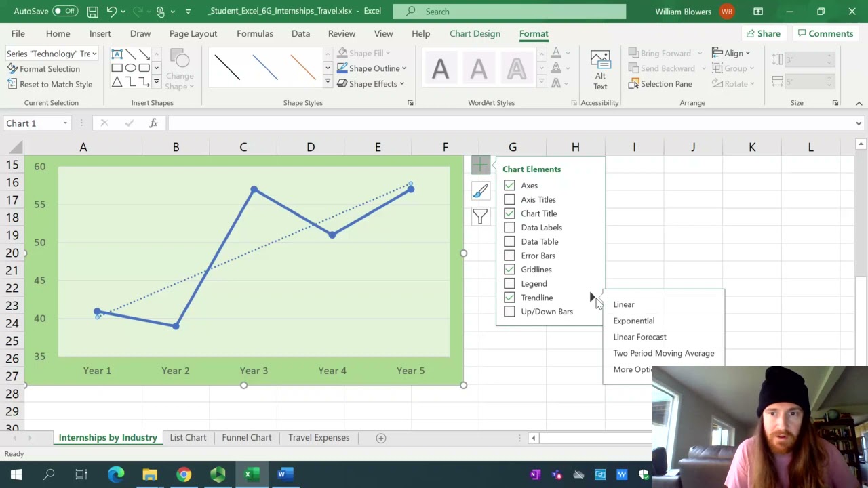
Task: Click the Format Selection button
Action: coord(44,69)
